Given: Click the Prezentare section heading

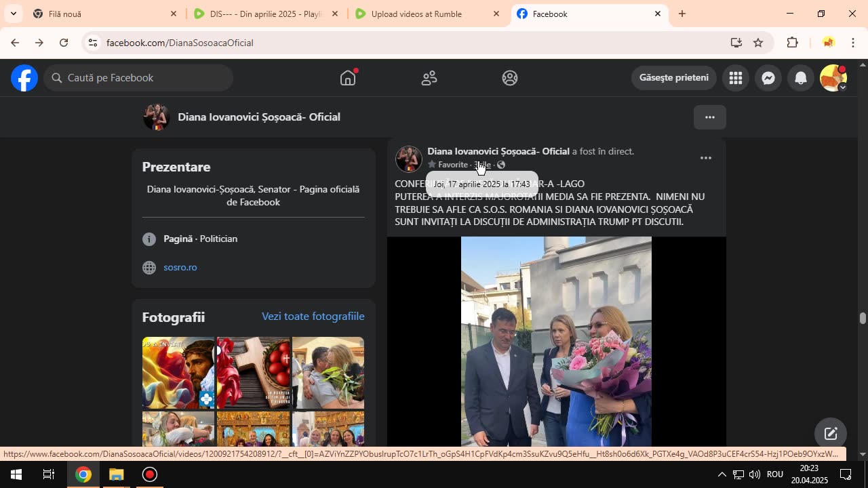Looking at the screenshot, I should 176,167.
